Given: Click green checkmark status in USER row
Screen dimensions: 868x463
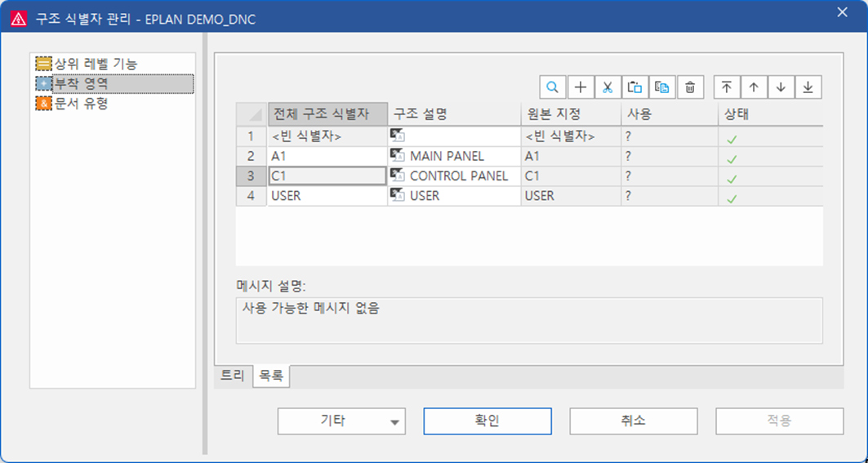Looking at the screenshot, I should pyautogui.click(x=732, y=198).
